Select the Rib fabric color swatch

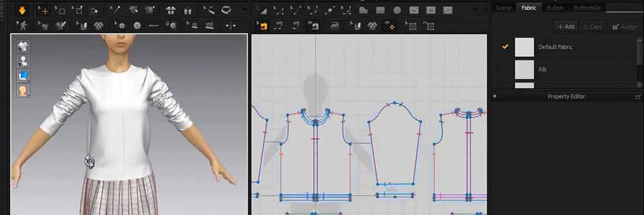(524, 70)
